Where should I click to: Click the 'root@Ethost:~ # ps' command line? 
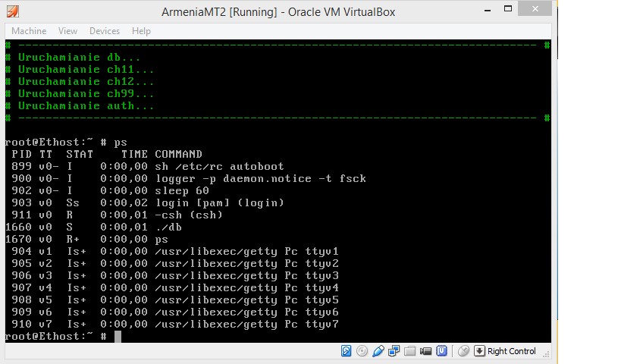tap(66, 143)
